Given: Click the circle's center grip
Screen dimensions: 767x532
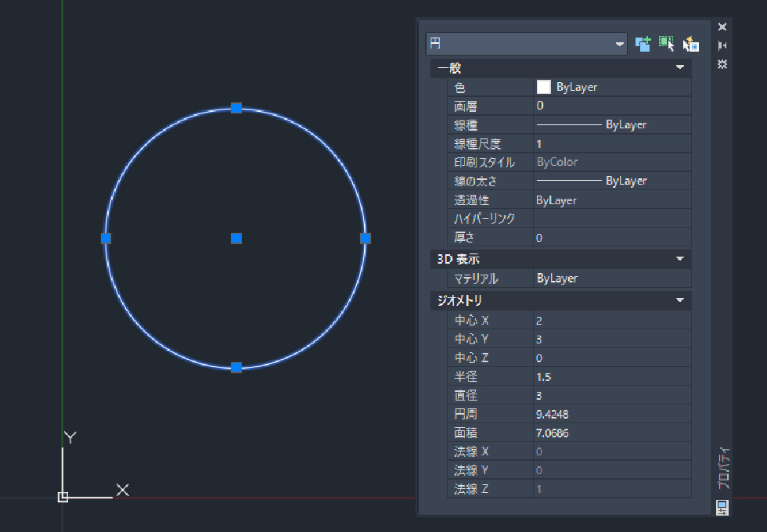Looking at the screenshot, I should [236, 238].
